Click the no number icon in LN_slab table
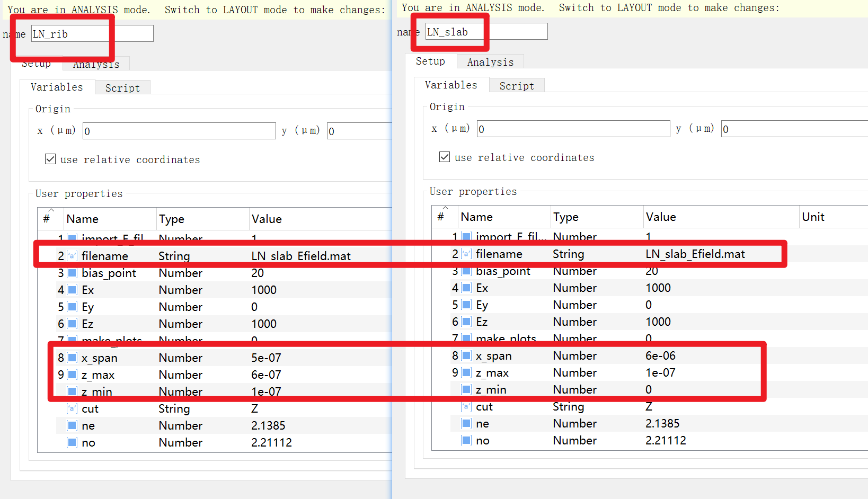The width and height of the screenshot is (868, 499). tap(466, 440)
